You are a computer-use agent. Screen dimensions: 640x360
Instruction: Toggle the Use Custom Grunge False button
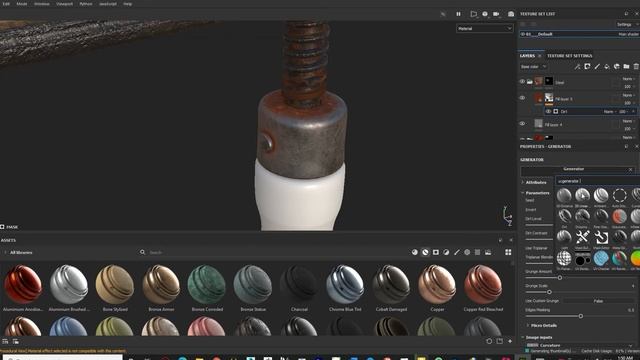point(598,301)
